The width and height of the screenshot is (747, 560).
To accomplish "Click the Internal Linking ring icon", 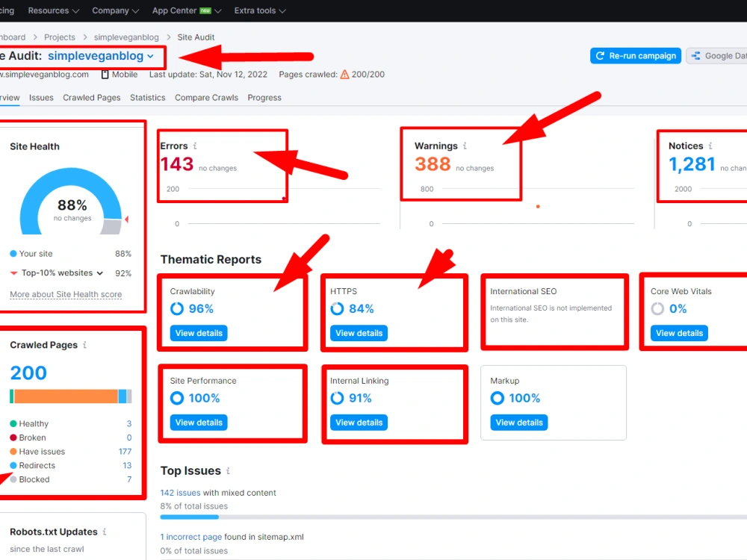I will 337,398.
